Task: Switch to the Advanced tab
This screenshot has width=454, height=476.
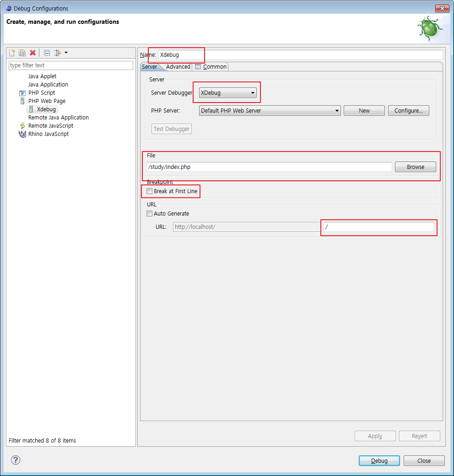Action: (x=178, y=67)
